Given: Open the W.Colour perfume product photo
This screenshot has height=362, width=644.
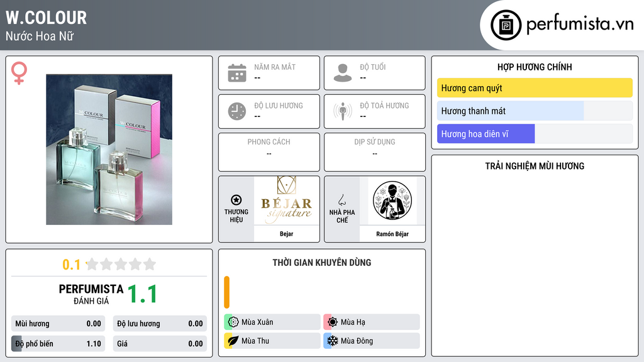Looking at the screenshot, I should point(109,150).
